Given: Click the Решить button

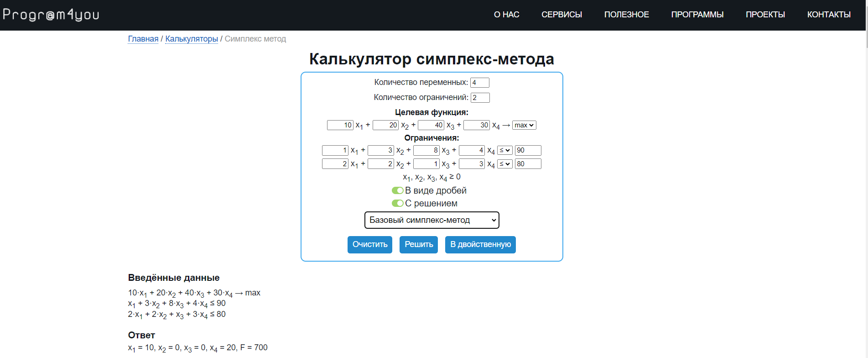Looking at the screenshot, I should [x=419, y=245].
